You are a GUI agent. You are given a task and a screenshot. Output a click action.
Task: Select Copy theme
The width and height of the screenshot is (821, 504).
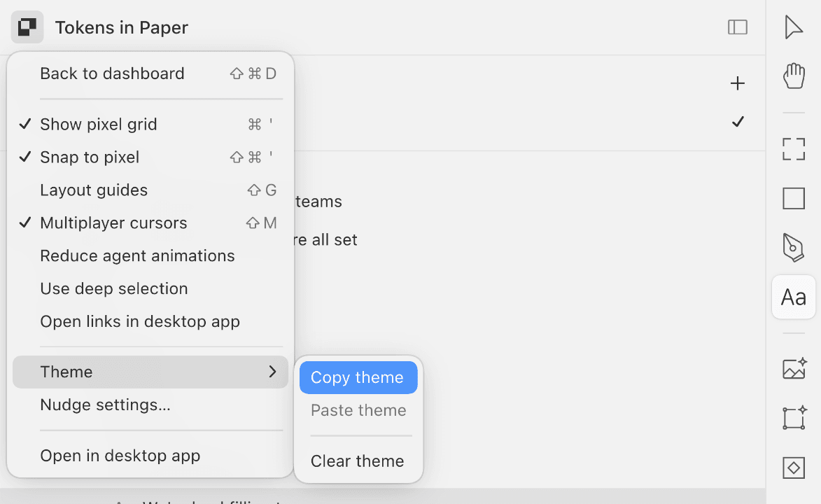pyautogui.click(x=358, y=377)
